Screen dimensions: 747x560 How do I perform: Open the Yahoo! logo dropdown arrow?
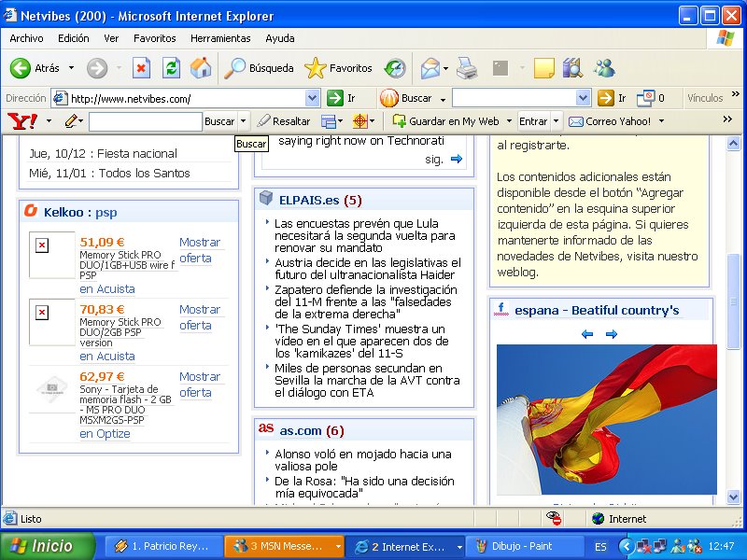click(x=49, y=121)
